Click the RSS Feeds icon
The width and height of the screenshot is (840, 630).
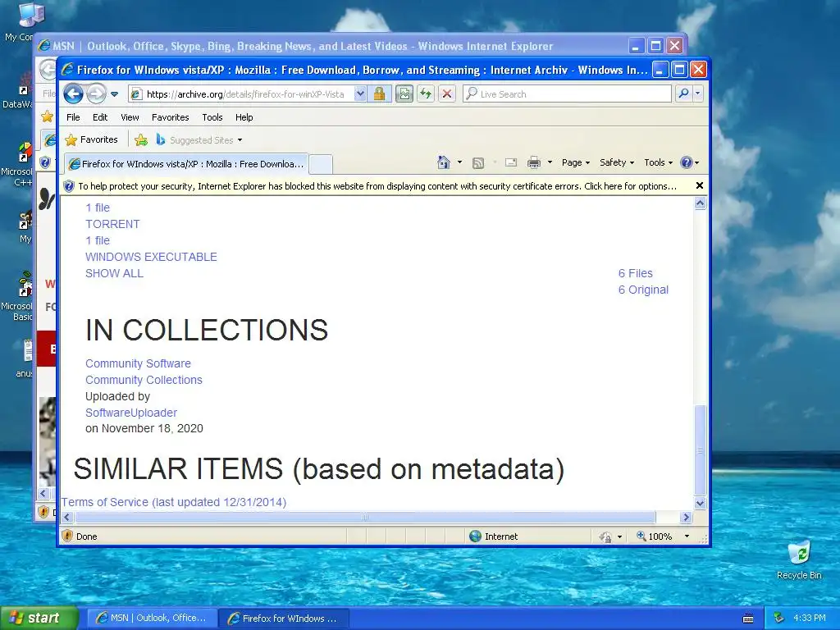coord(478,163)
